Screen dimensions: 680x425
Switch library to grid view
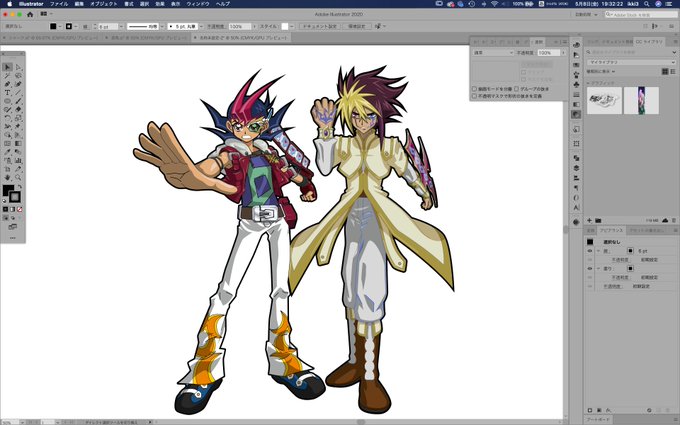pyautogui.click(x=665, y=72)
